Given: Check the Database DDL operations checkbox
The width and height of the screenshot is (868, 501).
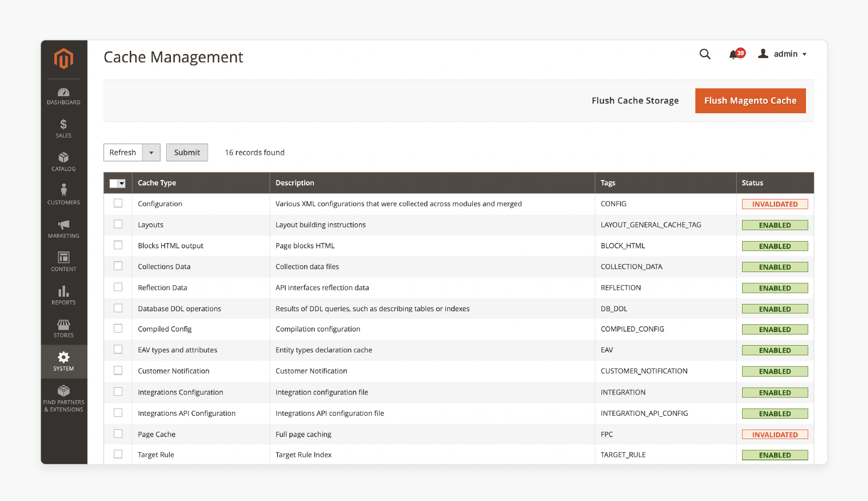Looking at the screenshot, I should (118, 308).
